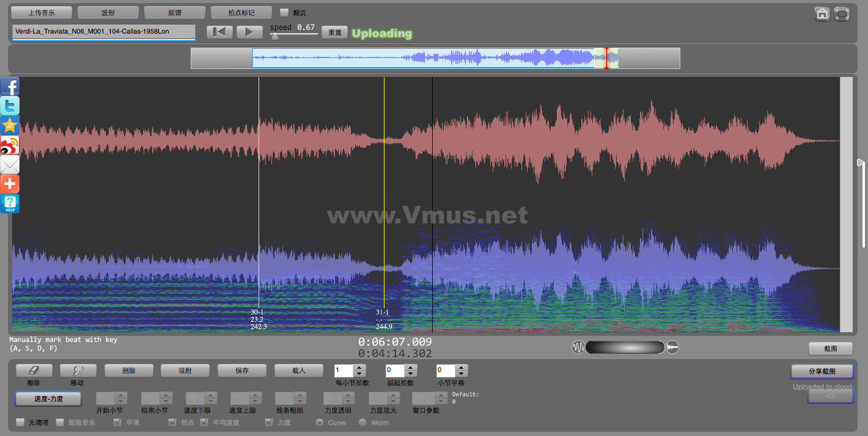Click the 上传音乐 upload music button
Screen dimensions: 868x436
click(x=42, y=12)
